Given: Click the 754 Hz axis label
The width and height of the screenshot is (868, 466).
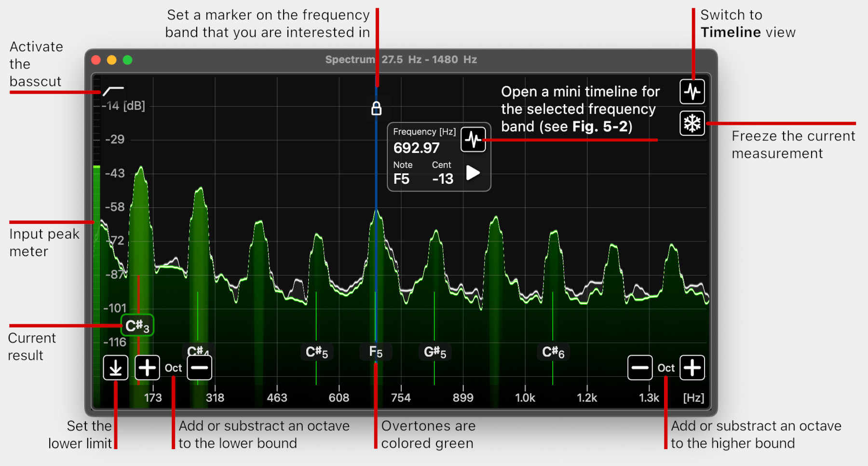Looking at the screenshot, I should pyautogui.click(x=401, y=397).
